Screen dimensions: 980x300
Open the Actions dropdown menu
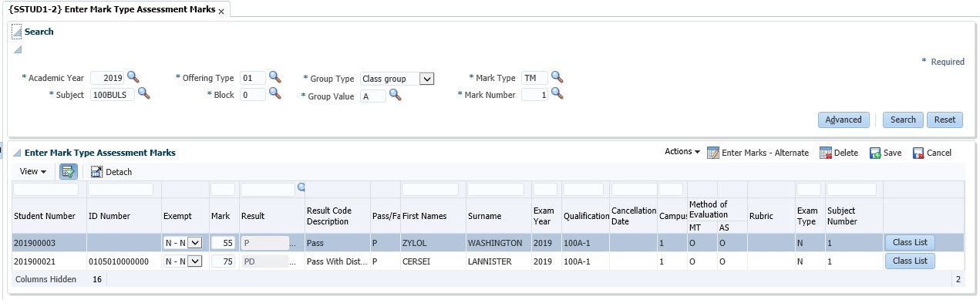coord(682,152)
